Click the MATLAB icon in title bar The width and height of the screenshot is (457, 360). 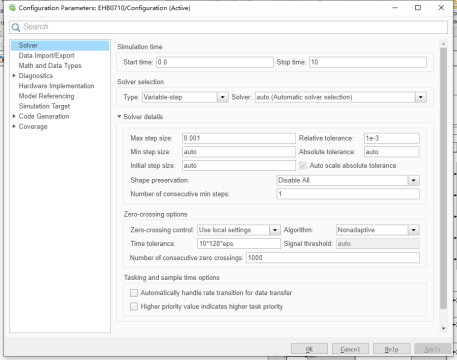pyautogui.click(x=12, y=8)
